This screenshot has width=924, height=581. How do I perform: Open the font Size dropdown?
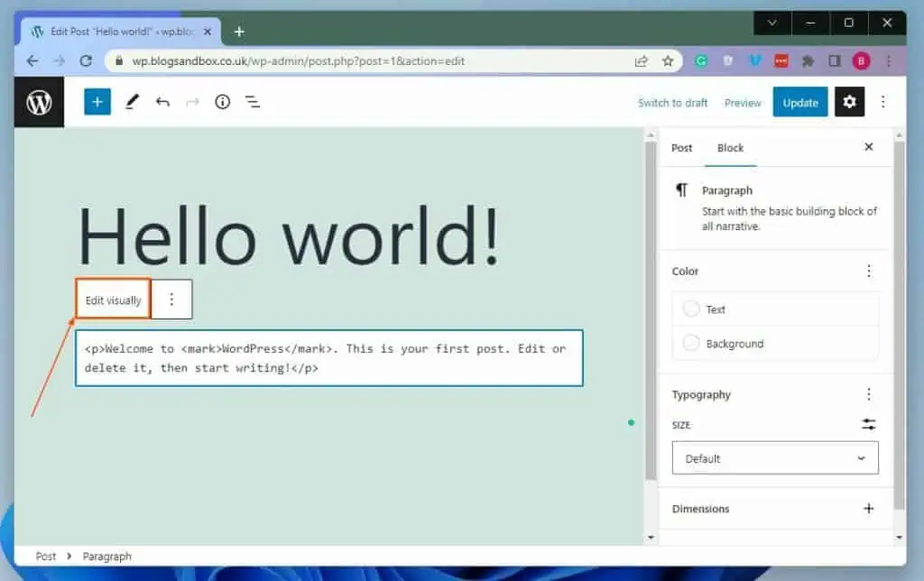point(774,457)
